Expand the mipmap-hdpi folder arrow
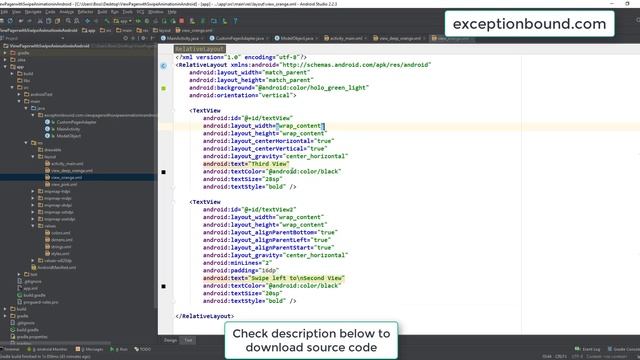 pos(33,191)
